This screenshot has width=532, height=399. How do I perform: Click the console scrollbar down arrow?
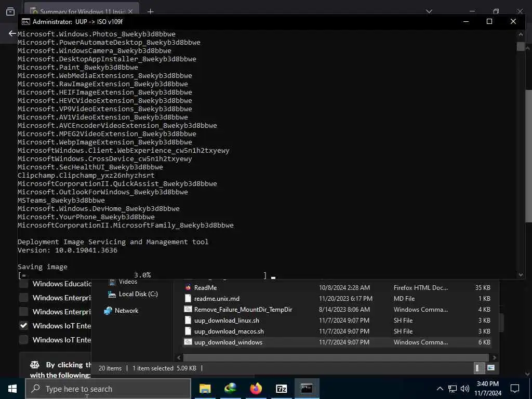pos(521,275)
